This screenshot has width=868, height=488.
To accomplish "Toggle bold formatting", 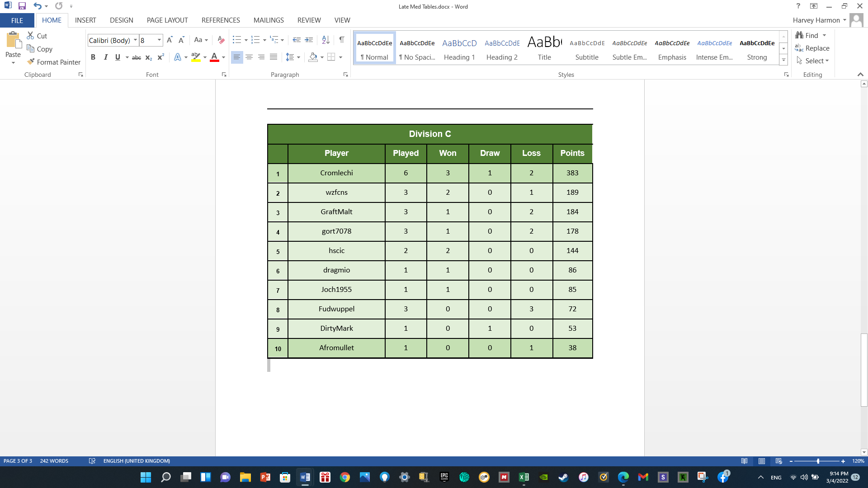I will coord(93,57).
